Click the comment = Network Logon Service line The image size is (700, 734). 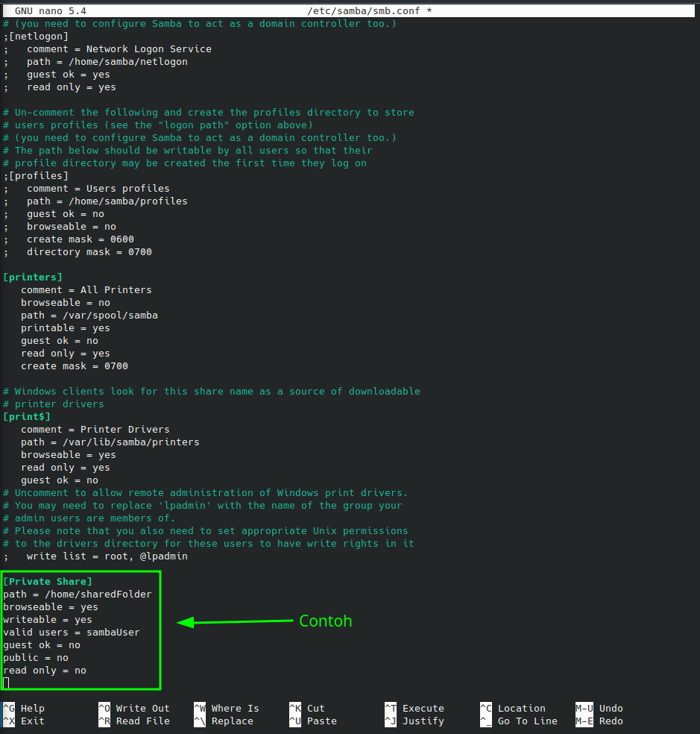[119, 49]
